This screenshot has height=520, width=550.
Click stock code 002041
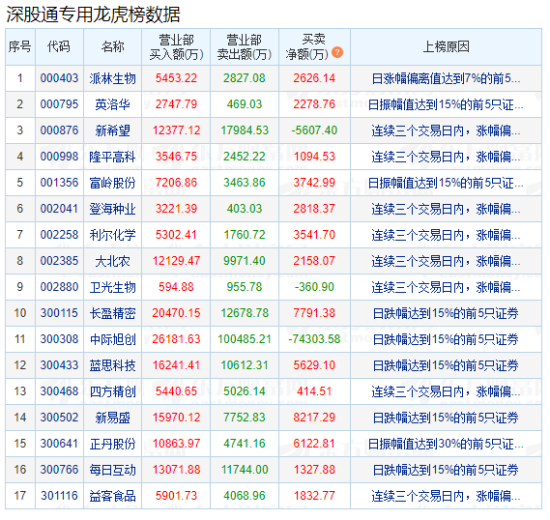point(59,208)
